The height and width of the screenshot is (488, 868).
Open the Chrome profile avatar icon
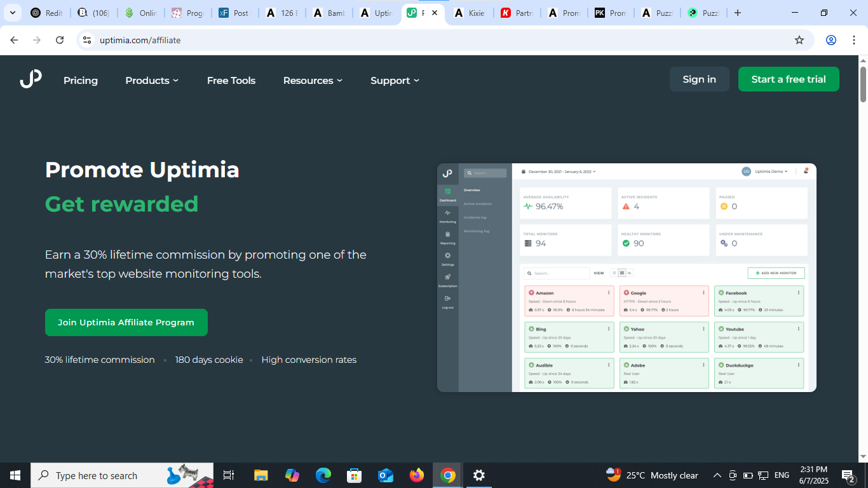pos(831,40)
